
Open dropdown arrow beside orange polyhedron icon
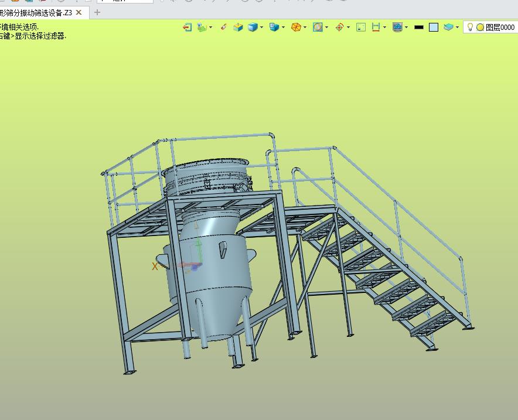tap(305, 27)
